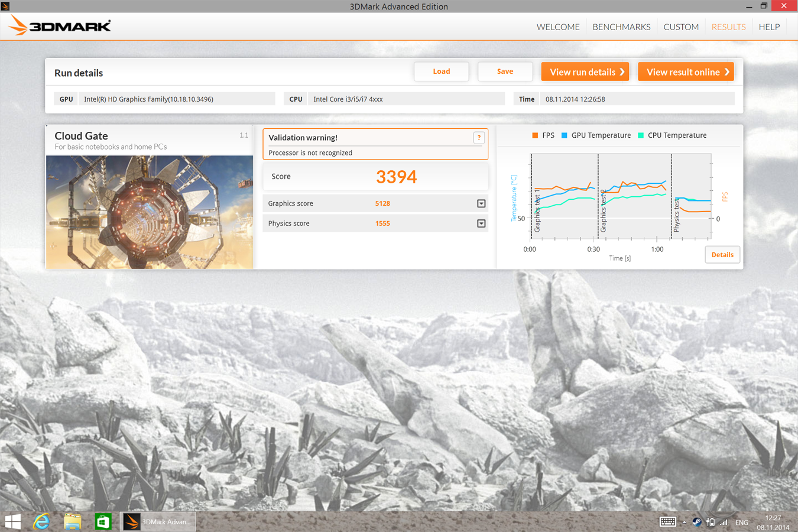The image size is (798, 532).
Task: Click the green CPU Temperature legend swatch
Action: coord(641,135)
